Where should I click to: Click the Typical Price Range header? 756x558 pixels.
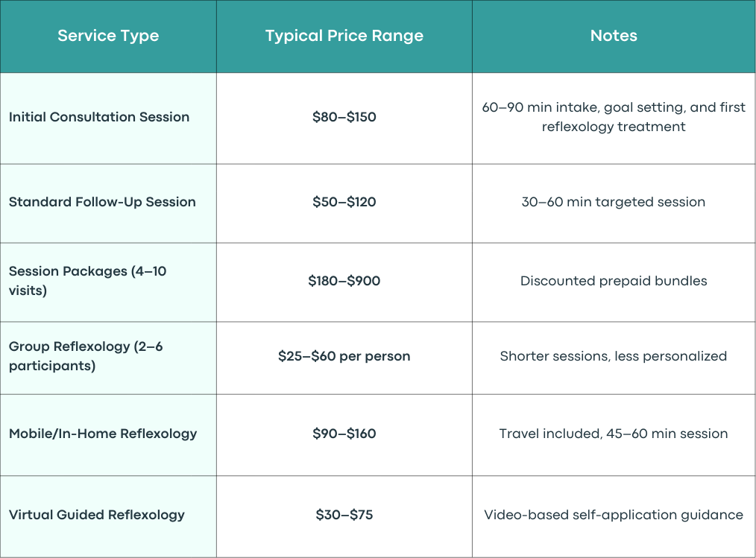tap(344, 37)
